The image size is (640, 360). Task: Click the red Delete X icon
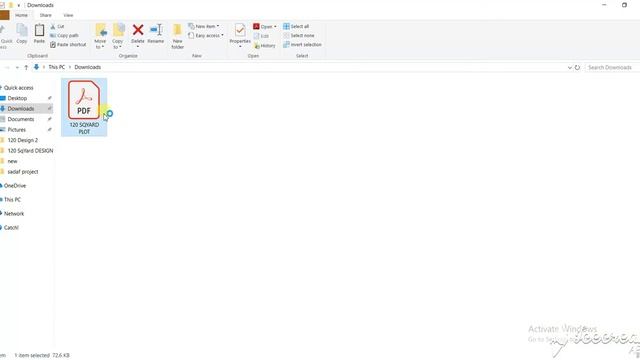click(x=138, y=30)
